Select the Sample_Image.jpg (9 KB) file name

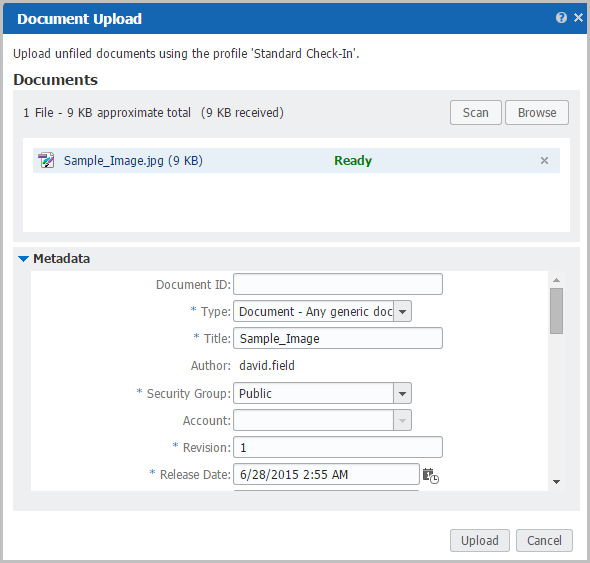coord(133,161)
